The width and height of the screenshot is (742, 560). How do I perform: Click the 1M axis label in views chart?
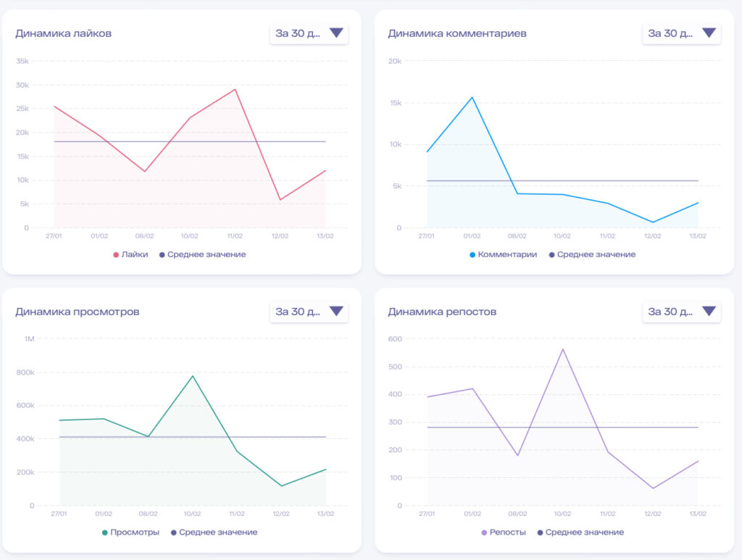[x=29, y=338]
